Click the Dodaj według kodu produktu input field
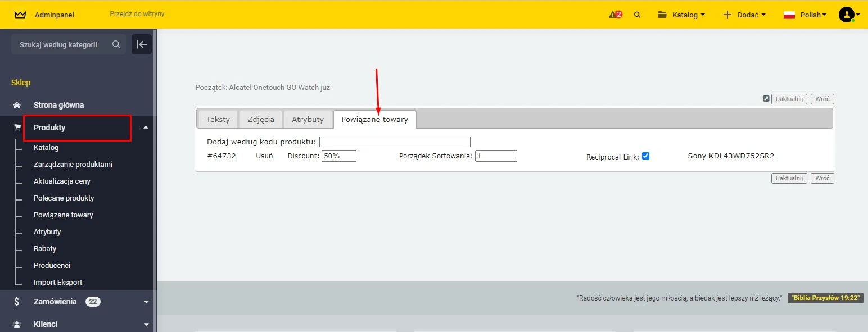This screenshot has height=332, width=868. 394,142
